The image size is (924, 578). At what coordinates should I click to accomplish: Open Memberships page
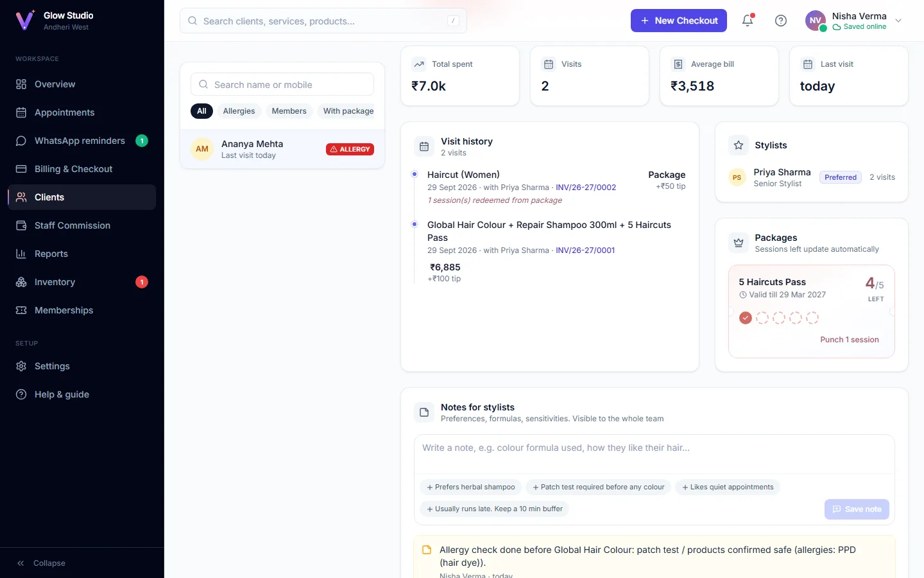[81, 310]
